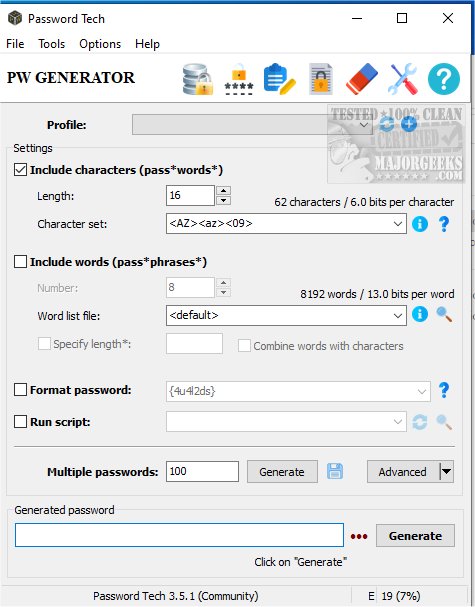
Task: Tick the Format password checkbox
Action: (x=20, y=390)
